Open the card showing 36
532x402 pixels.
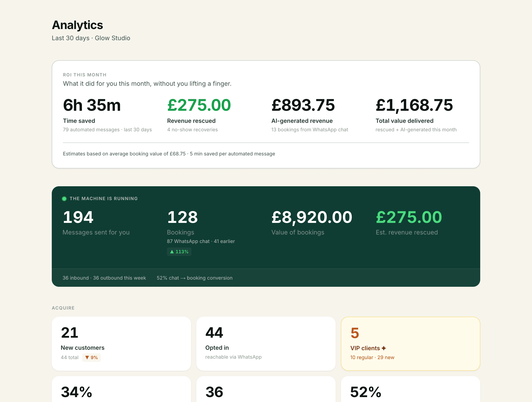pos(266,389)
